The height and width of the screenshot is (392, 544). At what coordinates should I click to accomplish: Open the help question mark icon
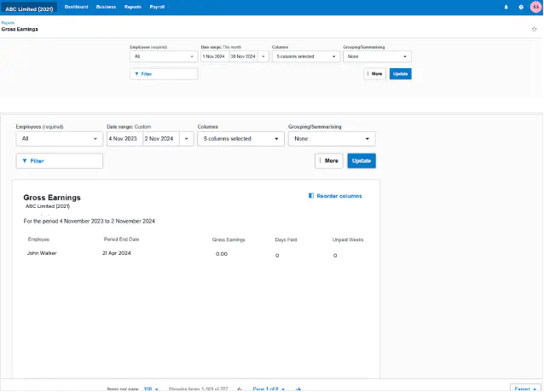[x=521, y=7]
